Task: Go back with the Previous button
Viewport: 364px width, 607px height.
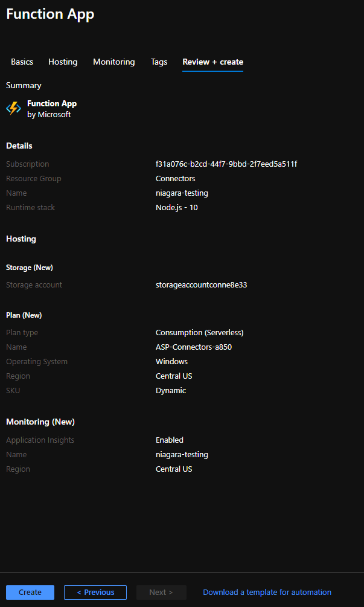Action: pyautogui.click(x=95, y=592)
